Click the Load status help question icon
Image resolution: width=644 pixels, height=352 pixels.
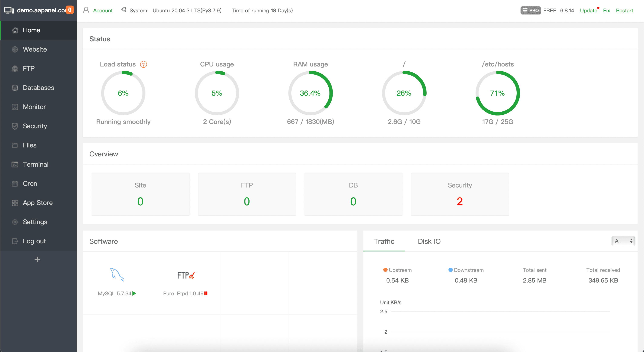(143, 65)
